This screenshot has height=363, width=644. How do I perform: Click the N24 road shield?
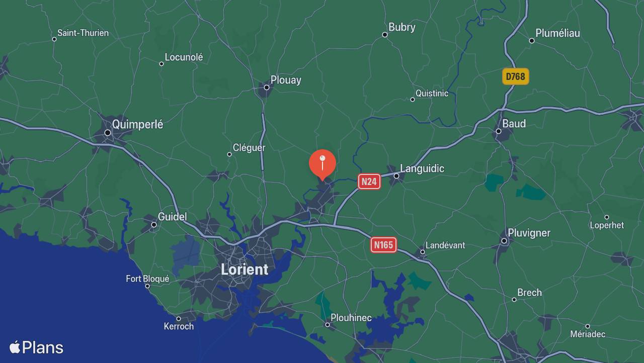pyautogui.click(x=369, y=181)
